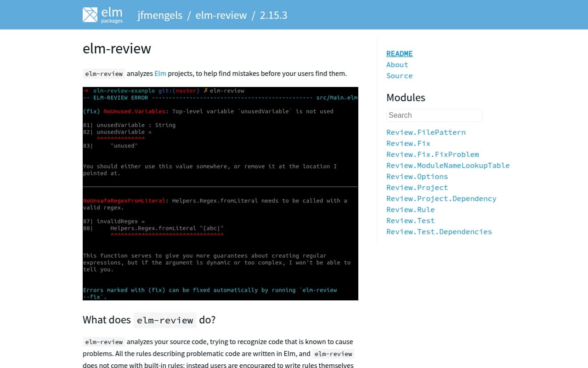The width and height of the screenshot is (588, 368).
Task: Focus the module Search field
Action: tap(435, 115)
